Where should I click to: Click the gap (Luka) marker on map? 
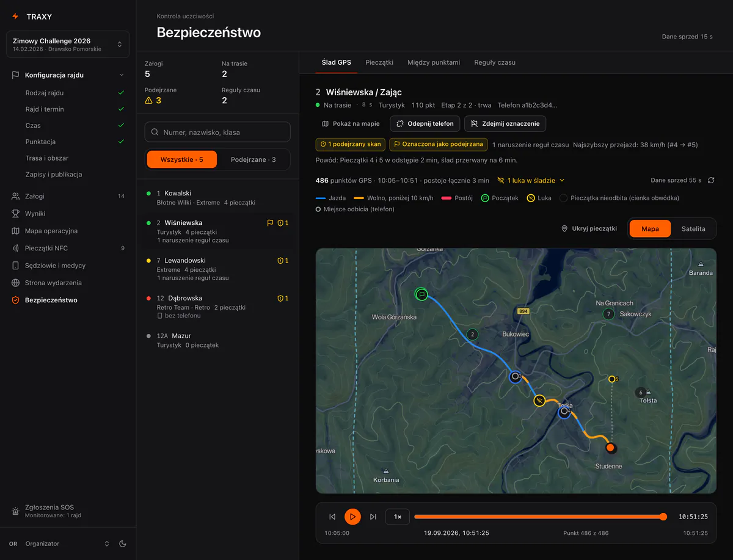tap(539, 401)
